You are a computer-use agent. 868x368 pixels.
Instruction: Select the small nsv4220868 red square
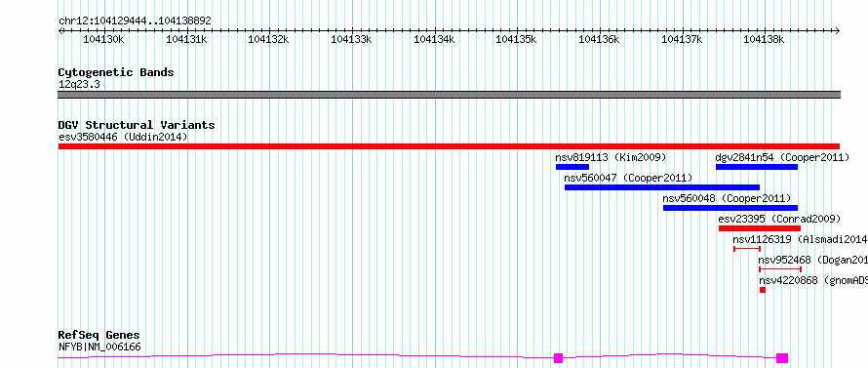(x=763, y=290)
